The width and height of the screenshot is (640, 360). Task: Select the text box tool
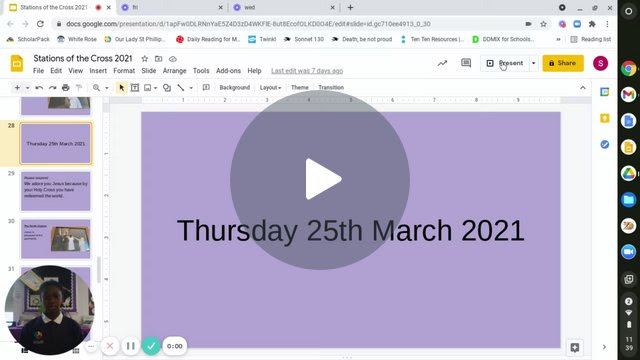coord(135,88)
